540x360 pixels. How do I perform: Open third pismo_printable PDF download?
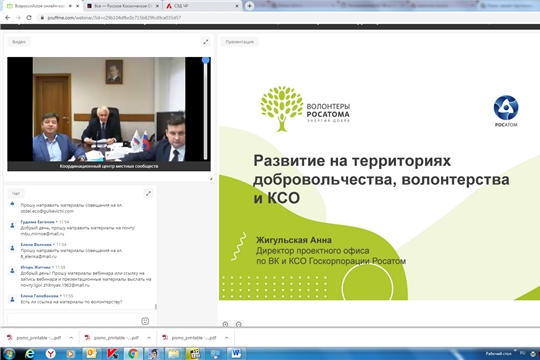pos(190,338)
